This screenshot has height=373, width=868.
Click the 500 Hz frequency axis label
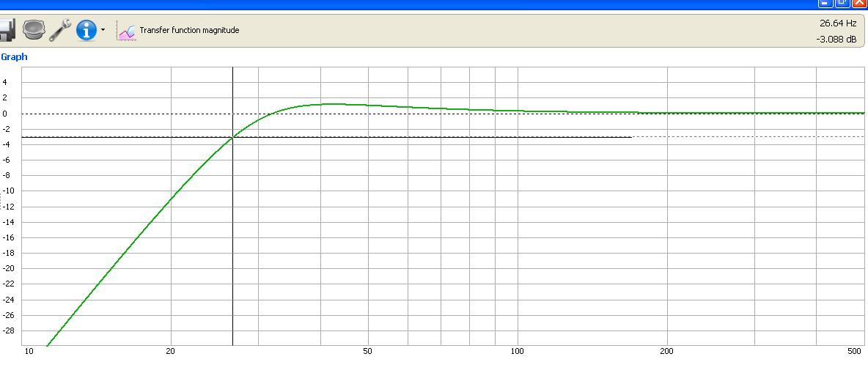pos(856,352)
